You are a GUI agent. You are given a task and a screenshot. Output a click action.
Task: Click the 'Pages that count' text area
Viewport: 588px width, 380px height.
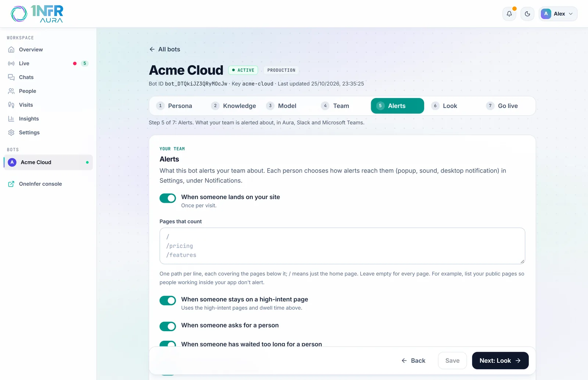[342, 246]
